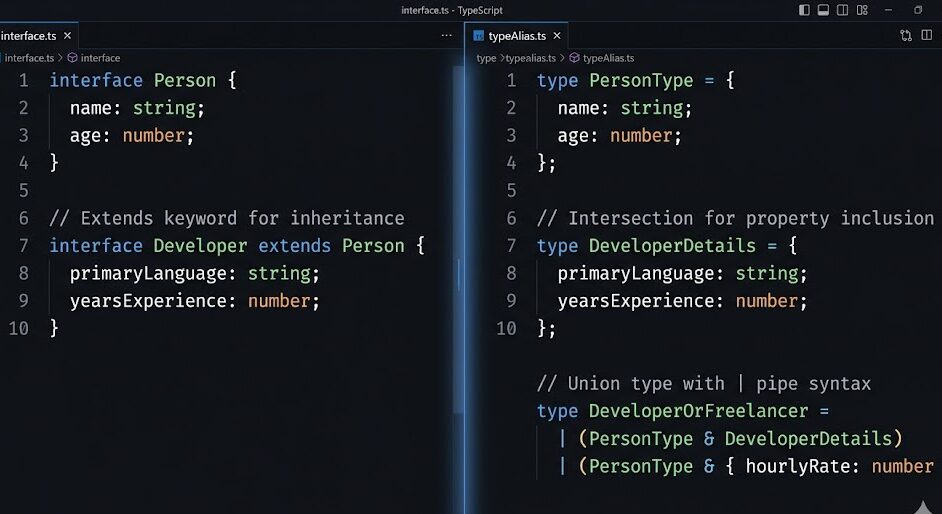
Task: Click the '};' on typeAlias.ts line 4
Action: click(x=546, y=163)
